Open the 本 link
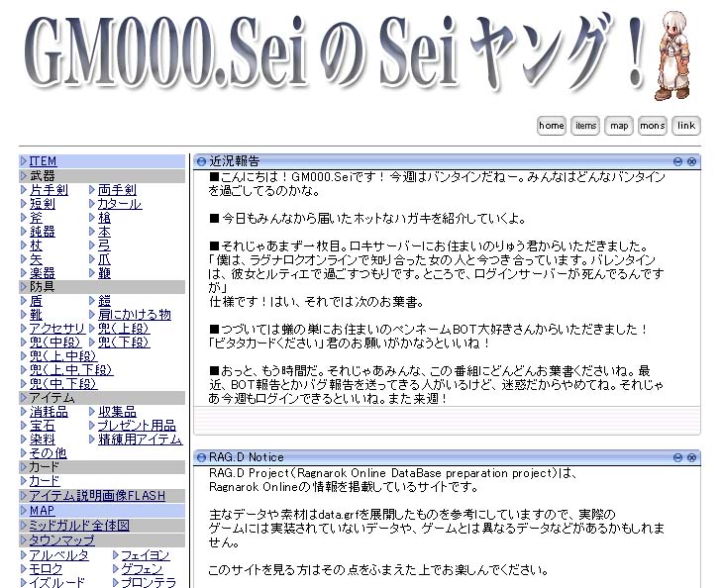 (x=104, y=231)
